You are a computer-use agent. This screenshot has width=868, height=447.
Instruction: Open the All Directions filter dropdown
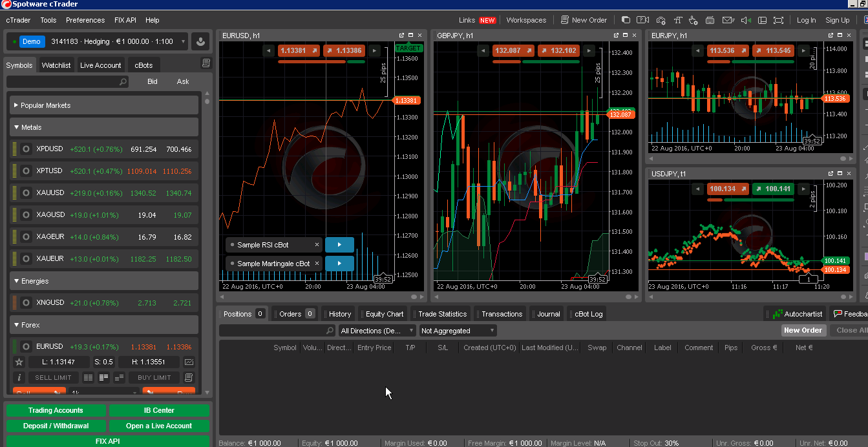point(377,331)
